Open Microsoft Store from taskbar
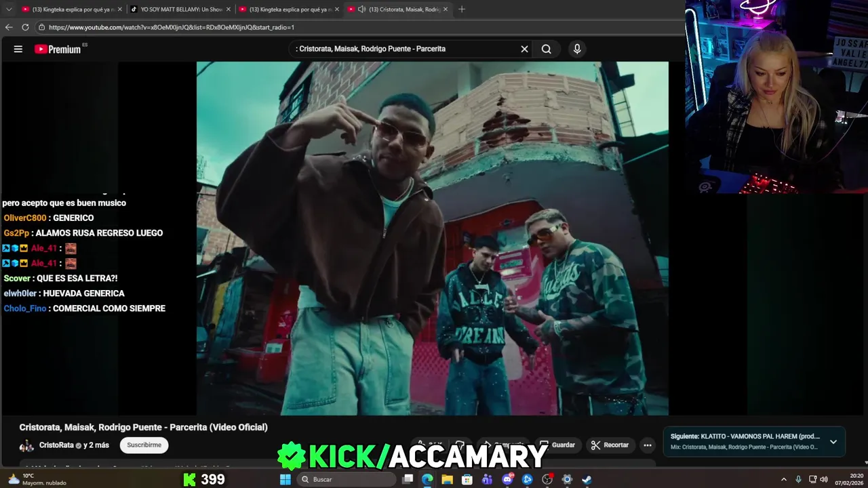Image resolution: width=868 pixels, height=488 pixels. (467, 479)
